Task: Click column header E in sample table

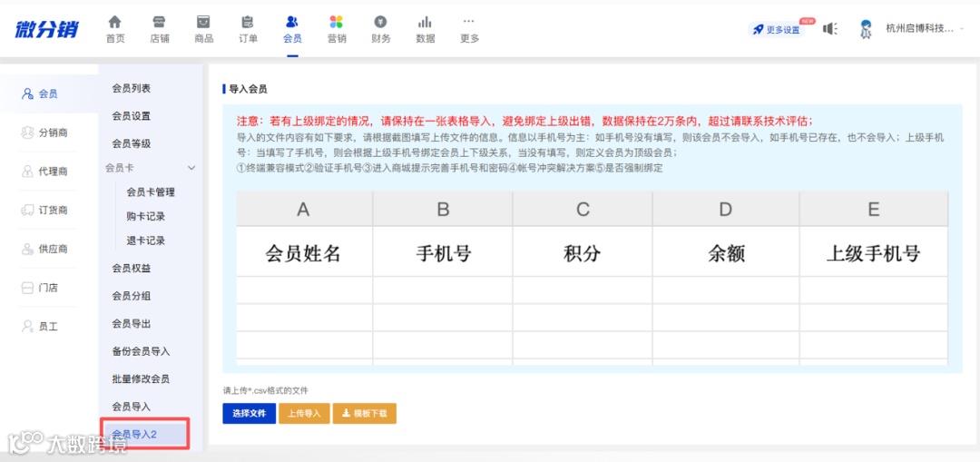Action: 874,210
